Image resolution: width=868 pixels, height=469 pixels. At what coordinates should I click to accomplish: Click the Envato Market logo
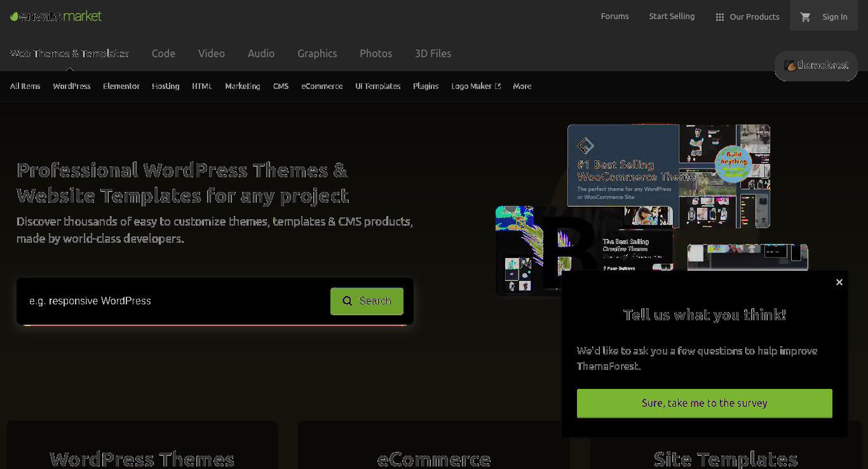click(x=56, y=17)
